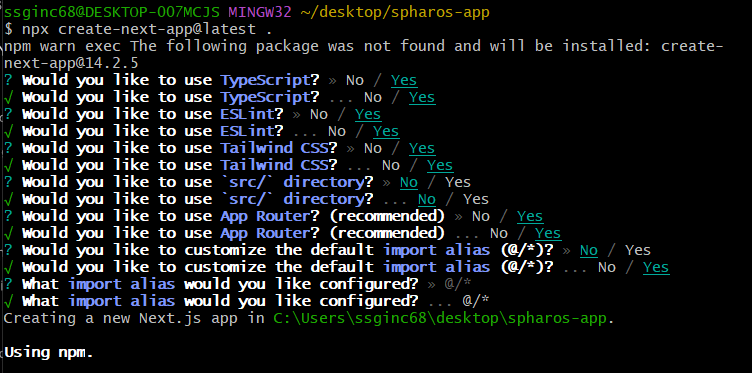Image resolution: width=752 pixels, height=373 pixels.
Task: Click the "Creating a new Next.js app in" text
Action: coord(134,319)
